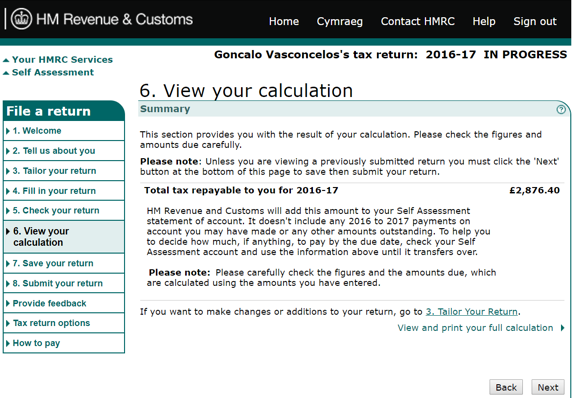Click the up-arrow icon beside Your HMRC Services
574x398 pixels.
6,60
